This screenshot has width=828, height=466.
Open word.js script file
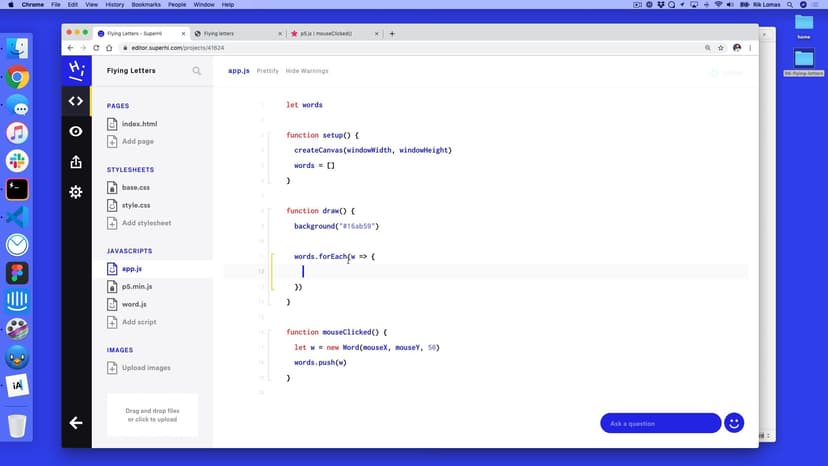click(x=134, y=304)
